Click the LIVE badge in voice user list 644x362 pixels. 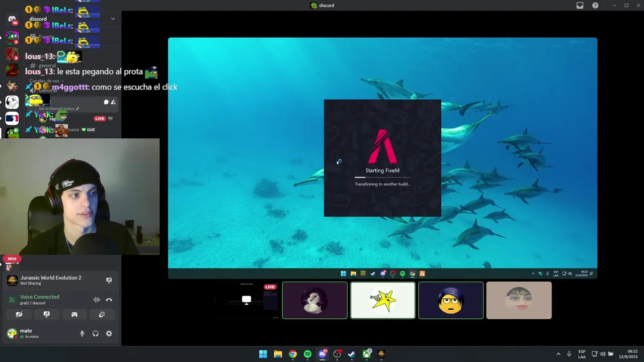pos(100,119)
